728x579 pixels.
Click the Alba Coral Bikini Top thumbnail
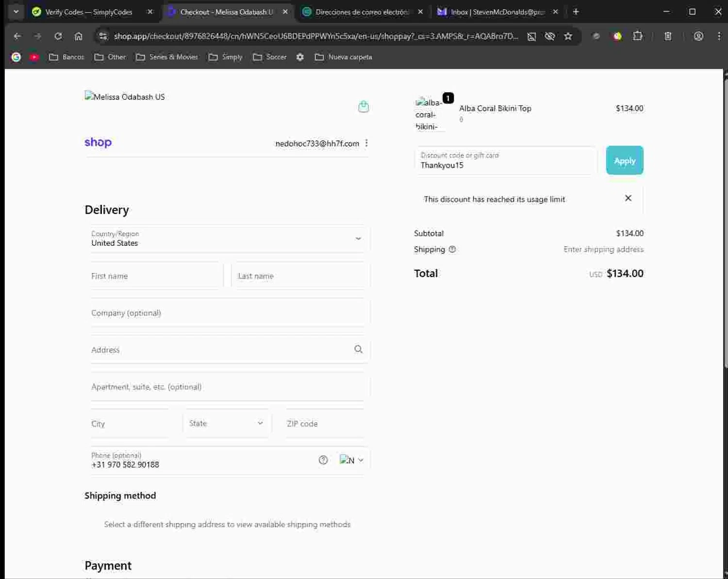(430, 114)
